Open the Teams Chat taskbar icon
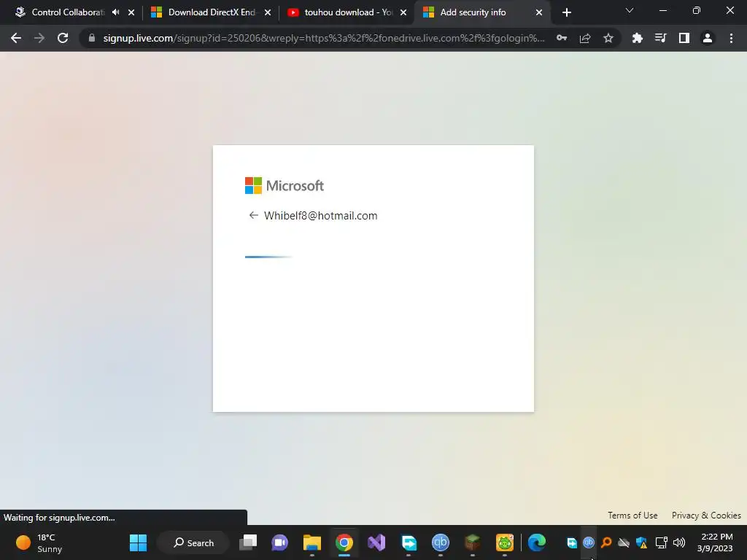The height and width of the screenshot is (560, 747). click(280, 542)
